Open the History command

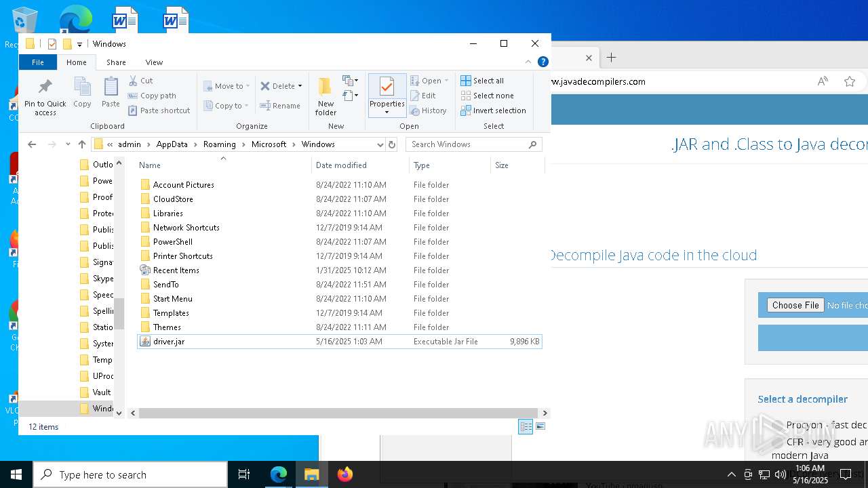click(428, 110)
